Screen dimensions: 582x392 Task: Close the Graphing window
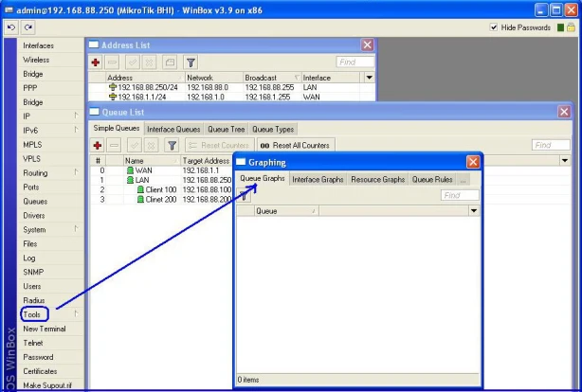tap(473, 162)
